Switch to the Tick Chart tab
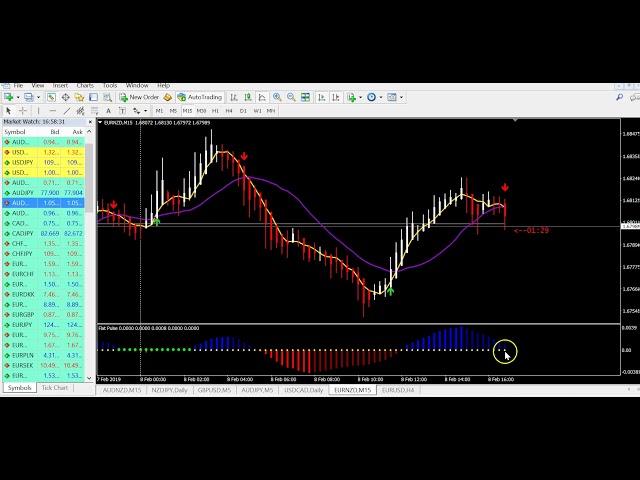The width and height of the screenshot is (640, 480). click(55, 388)
